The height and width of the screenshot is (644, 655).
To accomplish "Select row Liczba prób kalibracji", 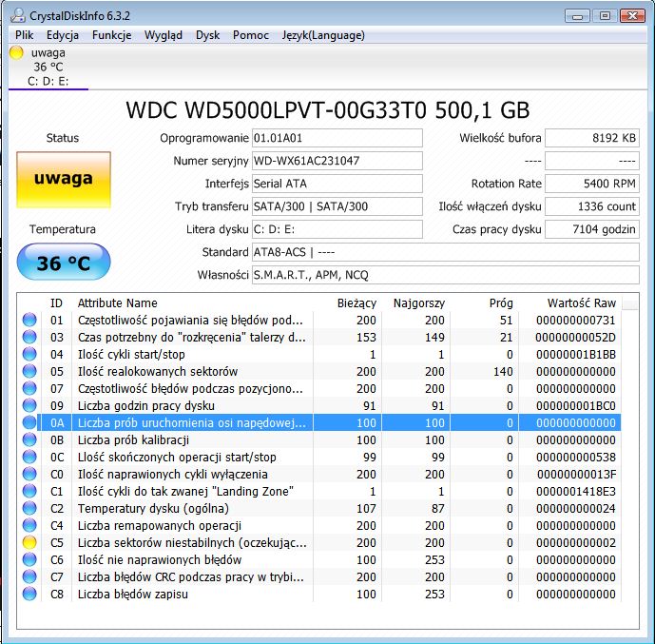I will [x=320, y=439].
